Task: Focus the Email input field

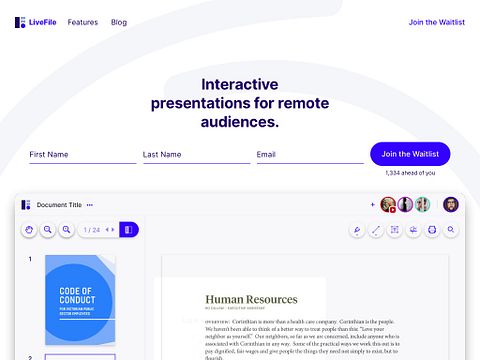Action: [x=310, y=155]
